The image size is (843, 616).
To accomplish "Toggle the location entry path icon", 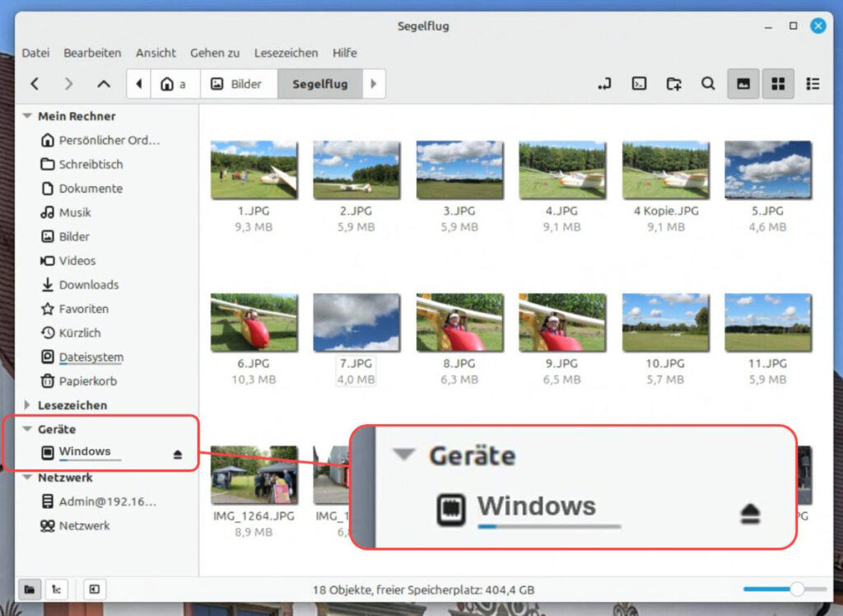I will [x=604, y=83].
